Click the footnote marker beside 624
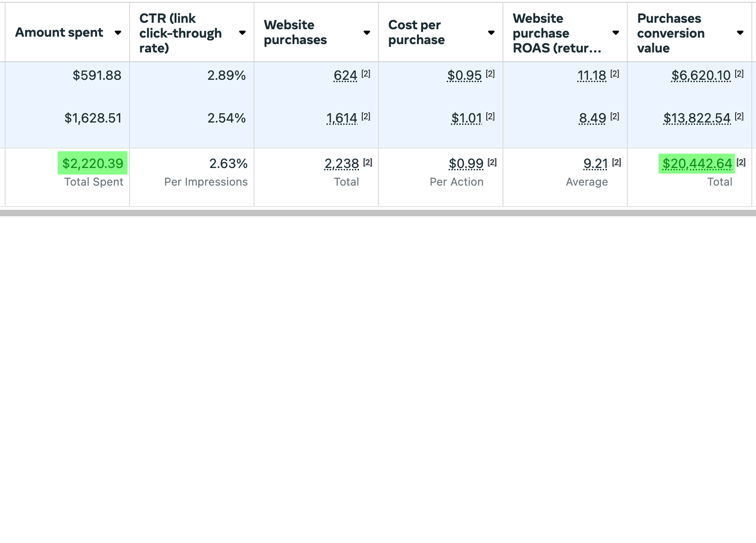This screenshot has height=543, width=756. pyautogui.click(x=366, y=74)
